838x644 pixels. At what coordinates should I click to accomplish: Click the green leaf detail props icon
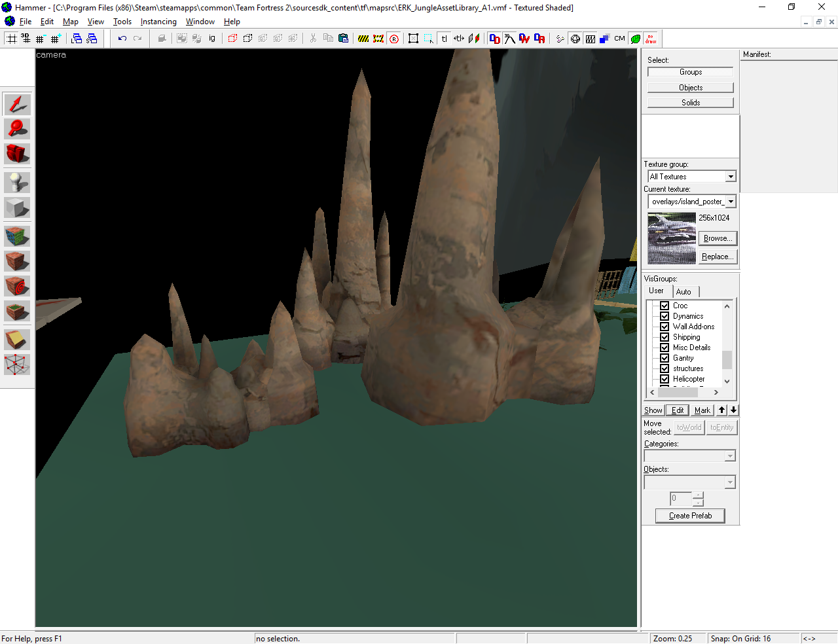pos(635,39)
